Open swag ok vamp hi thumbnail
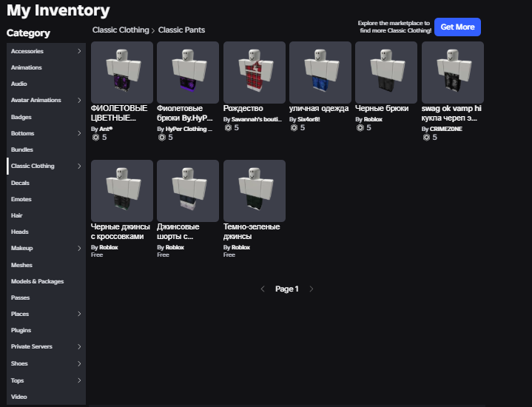The height and width of the screenshot is (407, 532). pyautogui.click(x=453, y=73)
